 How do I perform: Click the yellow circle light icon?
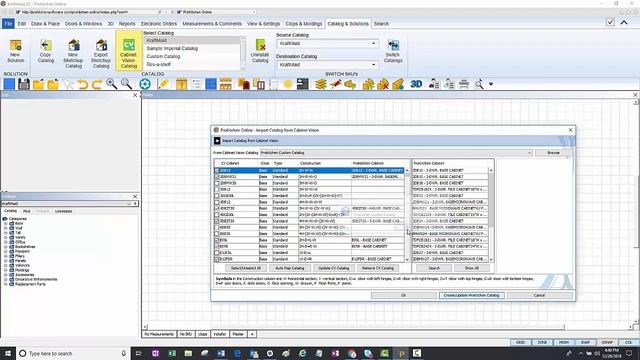288,84
